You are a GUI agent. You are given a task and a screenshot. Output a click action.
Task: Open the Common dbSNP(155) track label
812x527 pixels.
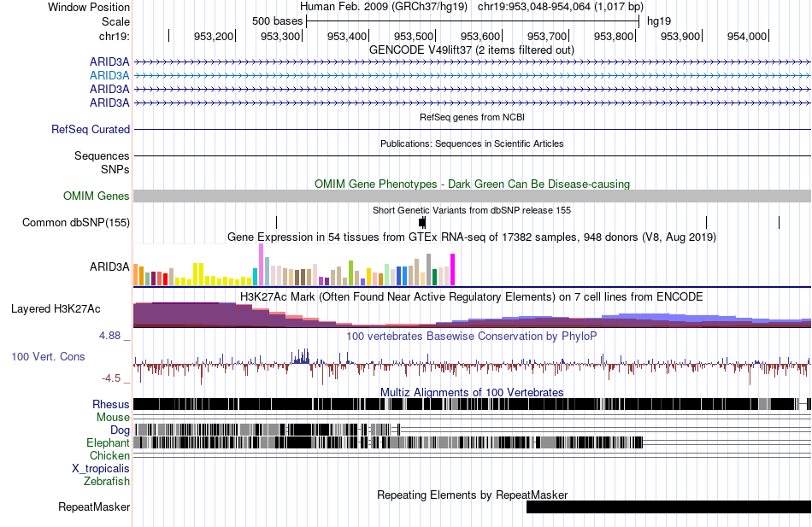click(x=76, y=223)
